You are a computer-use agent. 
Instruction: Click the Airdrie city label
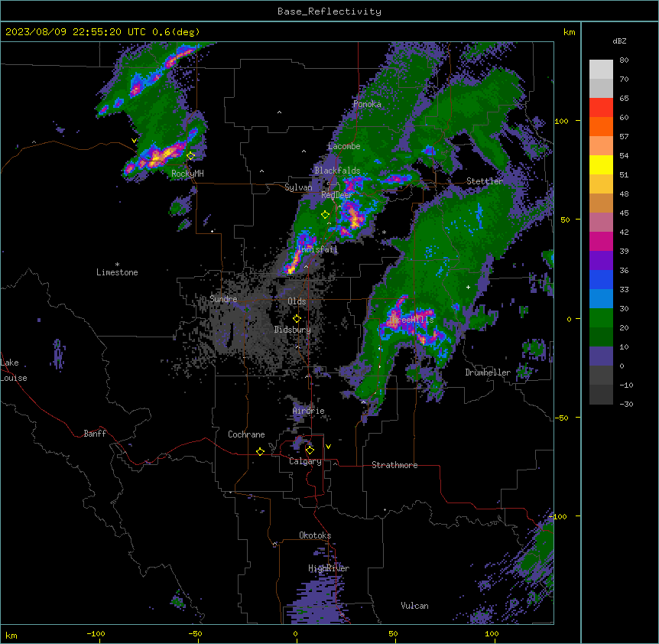[x=309, y=411]
